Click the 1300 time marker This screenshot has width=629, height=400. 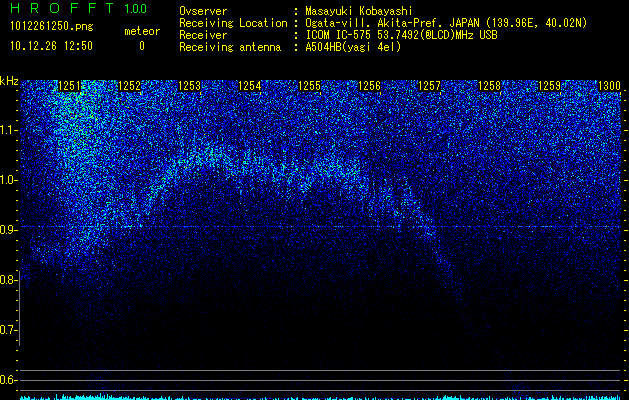click(x=610, y=86)
